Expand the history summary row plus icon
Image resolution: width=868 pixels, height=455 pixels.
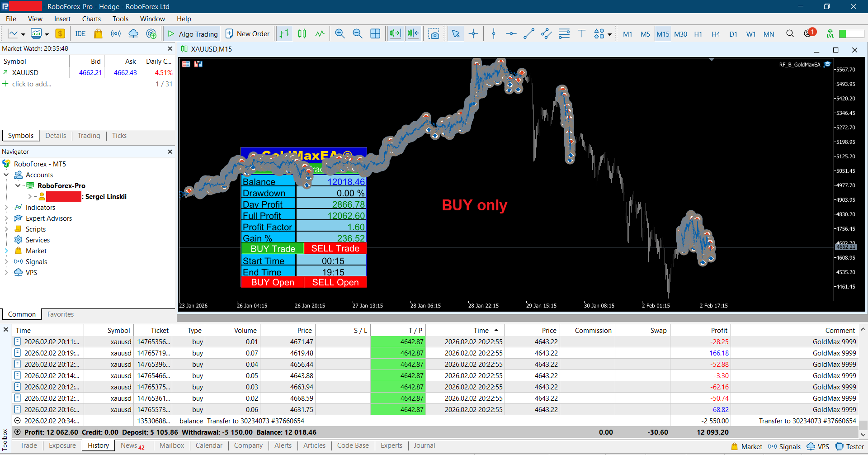click(x=18, y=432)
